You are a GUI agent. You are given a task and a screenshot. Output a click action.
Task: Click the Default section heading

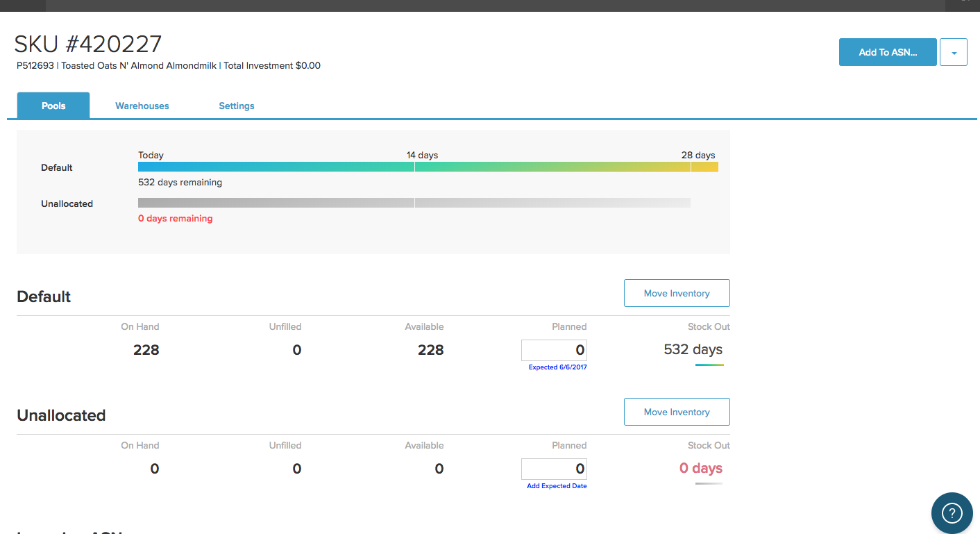click(44, 297)
